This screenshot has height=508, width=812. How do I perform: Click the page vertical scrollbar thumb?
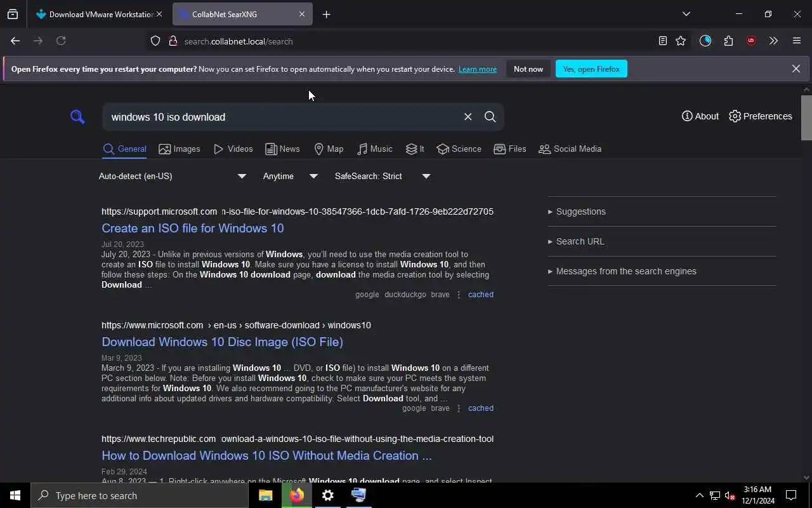[x=806, y=117]
